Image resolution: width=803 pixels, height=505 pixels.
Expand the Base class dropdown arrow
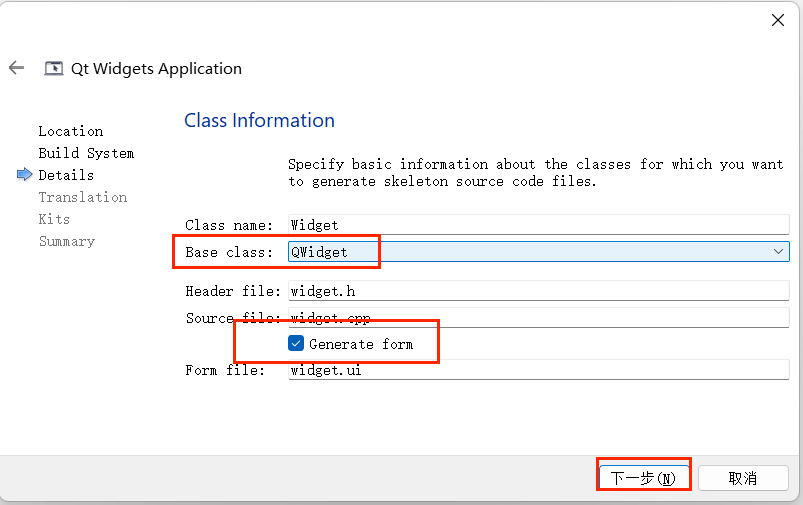pos(778,251)
